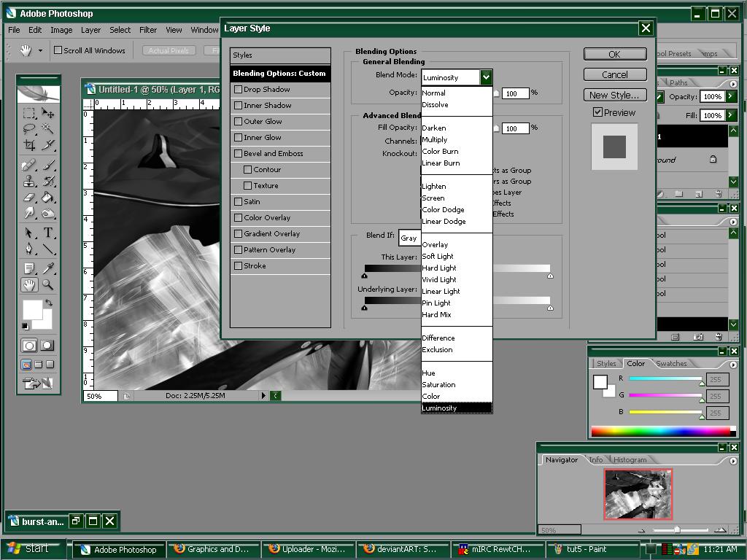This screenshot has height=560, width=747.
Task: Adjust the R color slider
Action: coord(701,382)
